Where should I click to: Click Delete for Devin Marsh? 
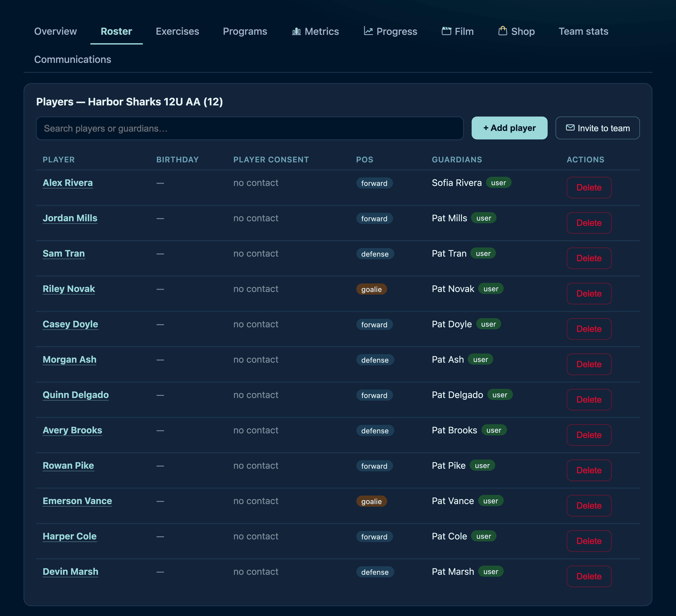(589, 576)
